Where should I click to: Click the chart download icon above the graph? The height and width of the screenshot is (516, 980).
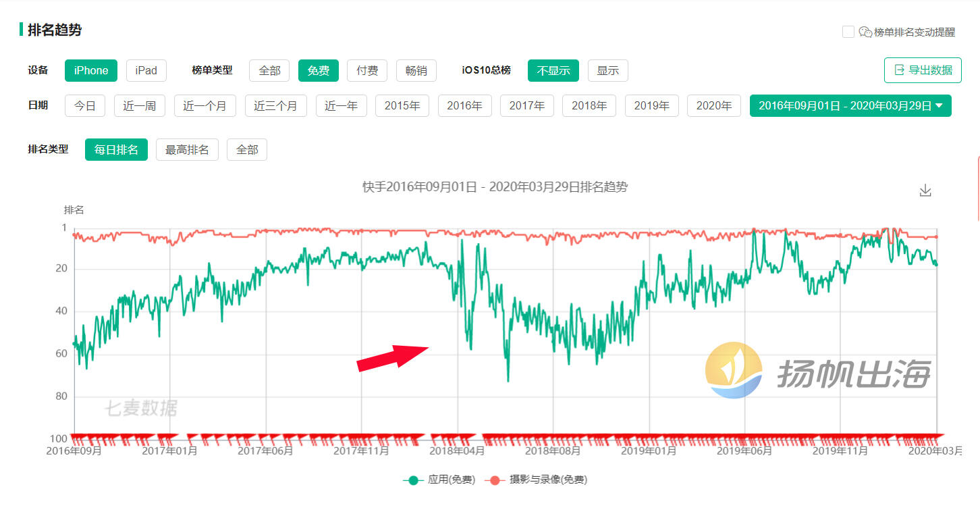925,190
